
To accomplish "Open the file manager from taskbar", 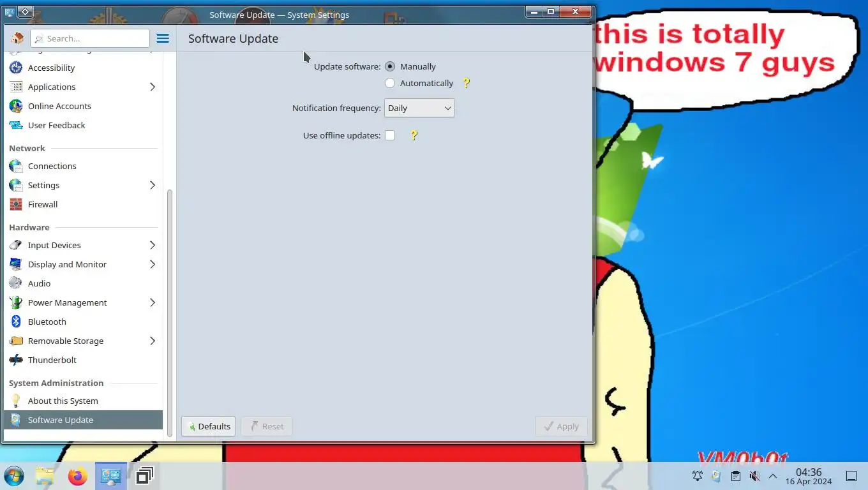I will [45, 476].
